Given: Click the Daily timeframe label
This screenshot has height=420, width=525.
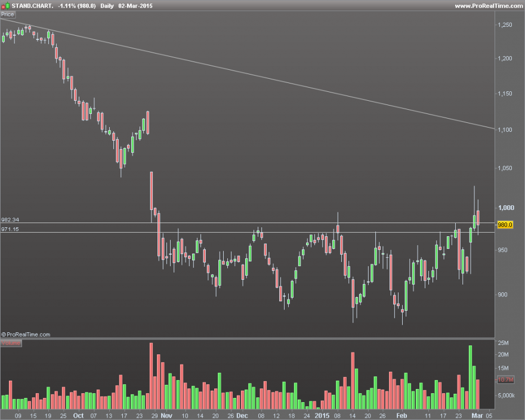Looking at the screenshot, I should pyautogui.click(x=107, y=6).
